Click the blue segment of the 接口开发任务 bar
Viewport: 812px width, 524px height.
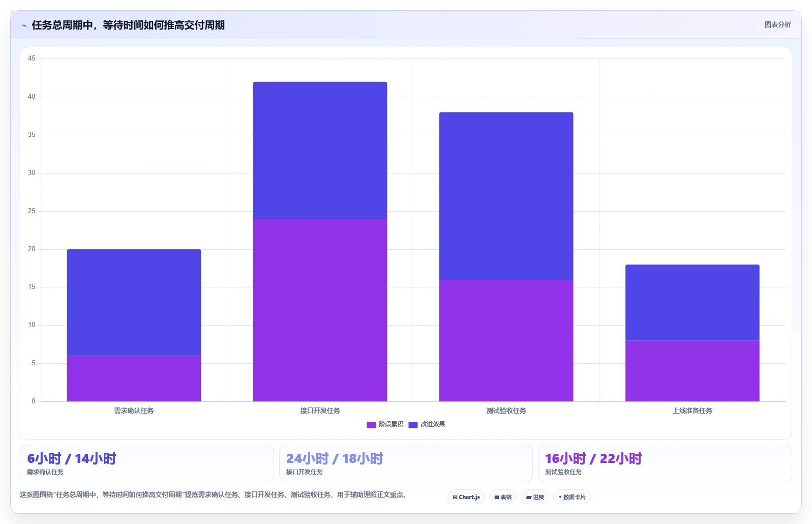320,150
